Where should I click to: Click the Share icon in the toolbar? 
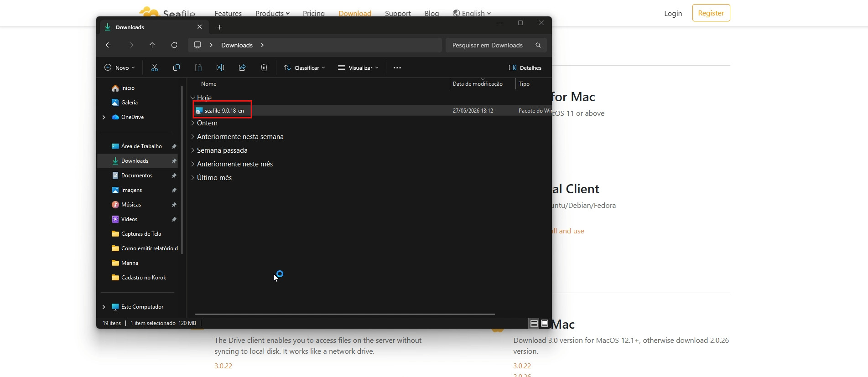[x=242, y=67]
